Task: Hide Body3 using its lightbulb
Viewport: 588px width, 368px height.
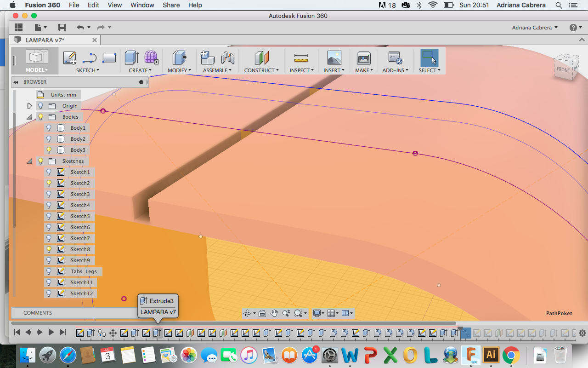Action: [x=49, y=150]
